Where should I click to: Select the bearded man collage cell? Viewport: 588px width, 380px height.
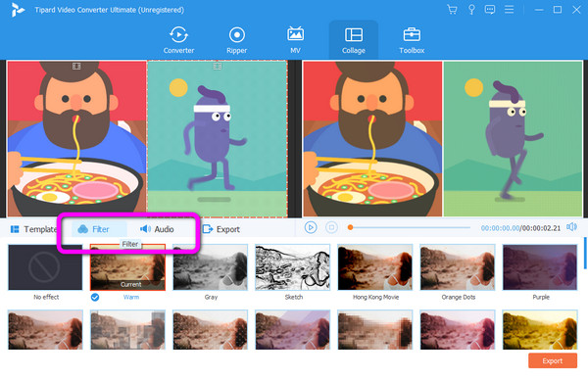[76, 139]
